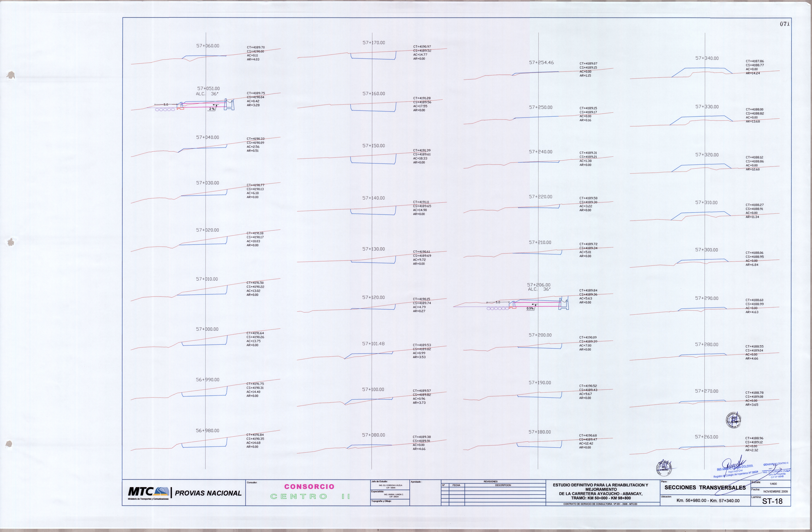Click the station label 57+210.00
Screen dimensions: 812x532
pos(540,243)
